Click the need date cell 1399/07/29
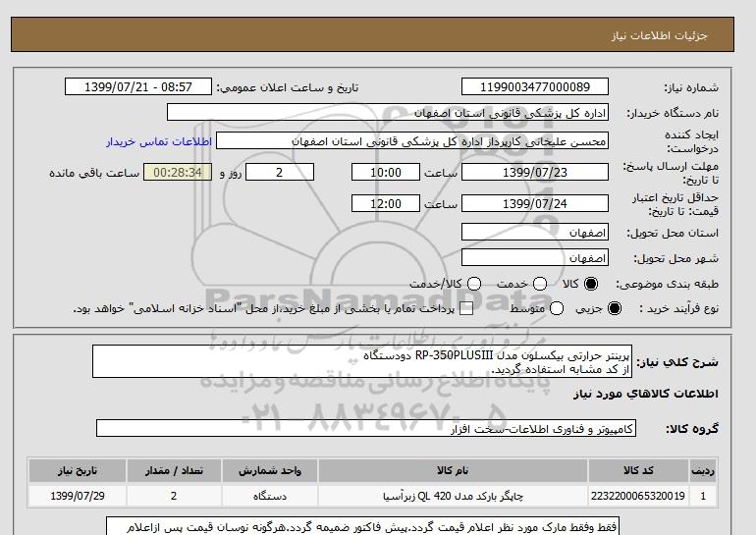 (78, 496)
